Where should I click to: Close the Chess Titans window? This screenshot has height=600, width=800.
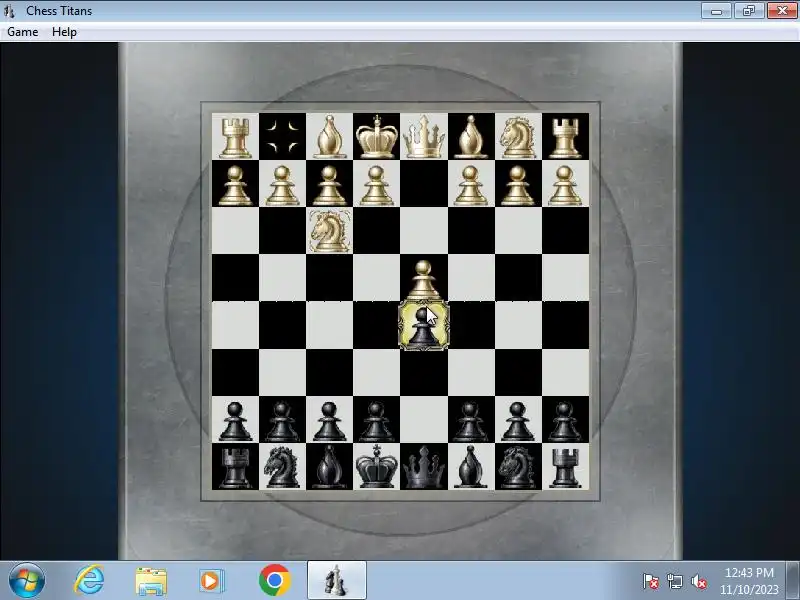782,11
